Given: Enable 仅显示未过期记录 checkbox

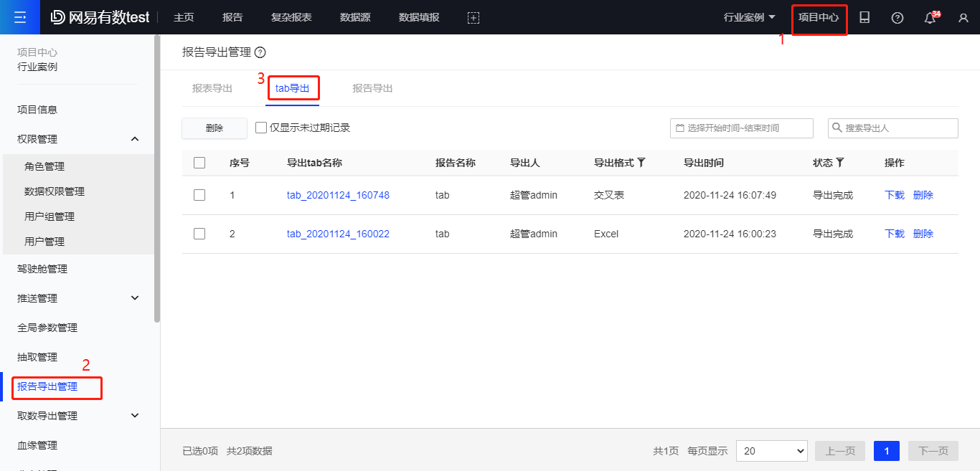Looking at the screenshot, I should 261,128.
